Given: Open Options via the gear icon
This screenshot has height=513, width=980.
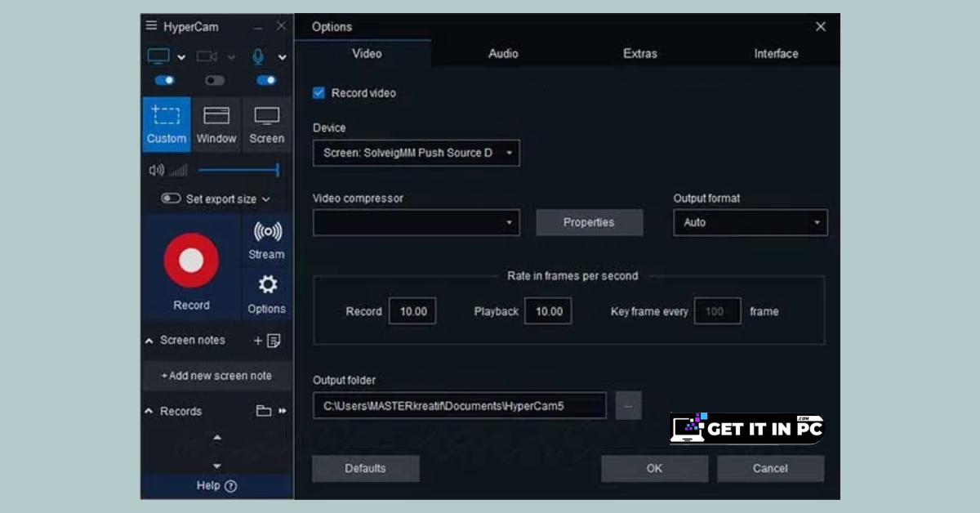Looking at the screenshot, I should tap(267, 293).
